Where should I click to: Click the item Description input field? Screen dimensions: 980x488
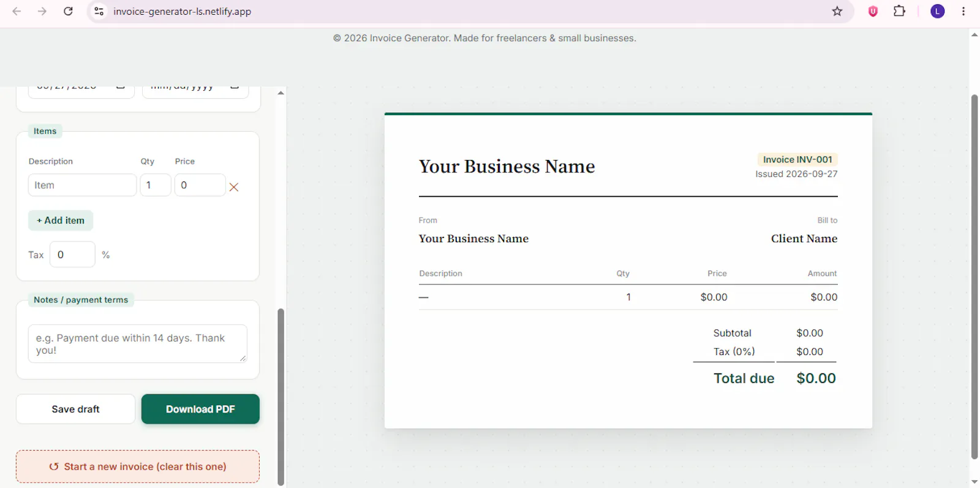pos(82,185)
